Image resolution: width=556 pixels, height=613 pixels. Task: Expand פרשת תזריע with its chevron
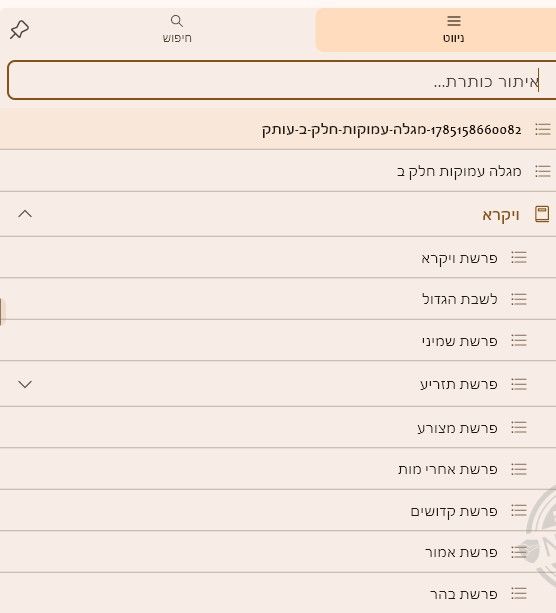click(x=25, y=384)
